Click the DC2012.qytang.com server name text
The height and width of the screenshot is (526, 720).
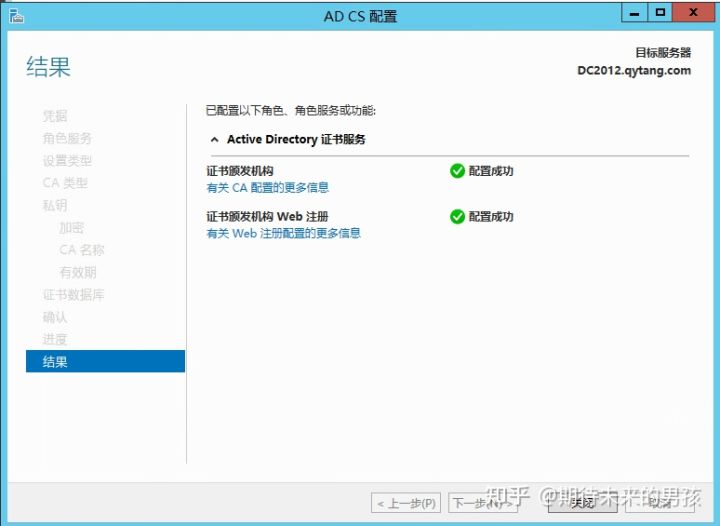634,71
